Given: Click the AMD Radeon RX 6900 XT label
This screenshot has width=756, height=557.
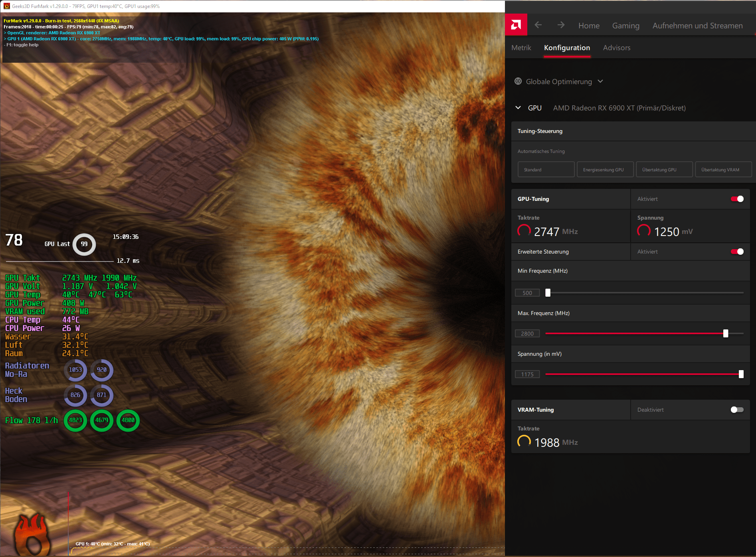Looking at the screenshot, I should (619, 108).
